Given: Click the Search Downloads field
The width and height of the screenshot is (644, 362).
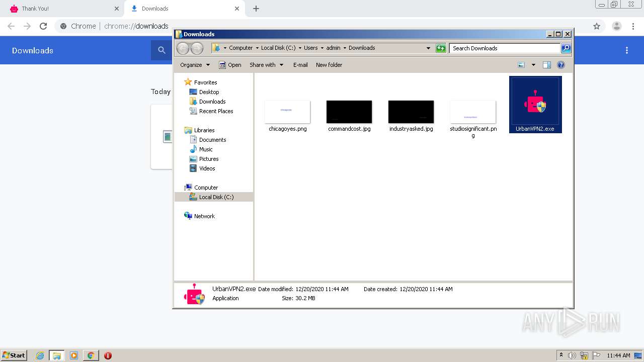Looking at the screenshot, I should pyautogui.click(x=505, y=48).
